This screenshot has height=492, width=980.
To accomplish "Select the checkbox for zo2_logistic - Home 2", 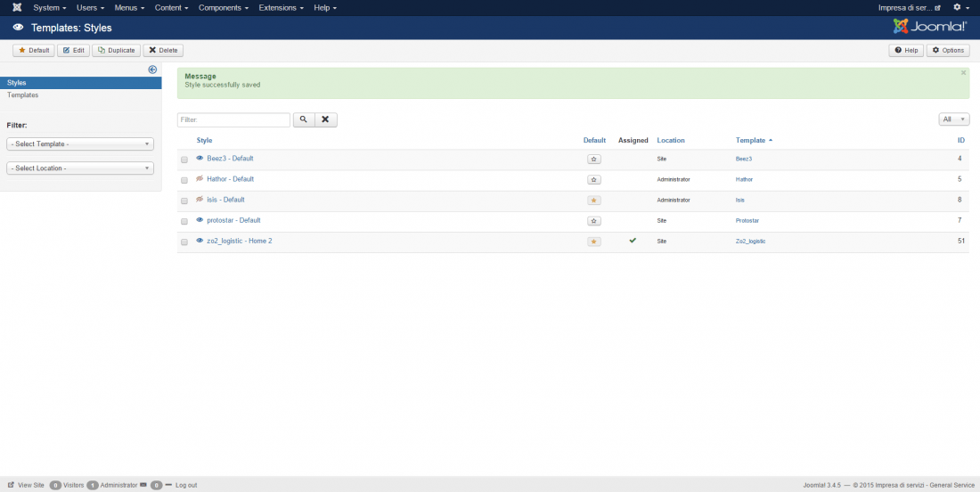I will (184, 242).
